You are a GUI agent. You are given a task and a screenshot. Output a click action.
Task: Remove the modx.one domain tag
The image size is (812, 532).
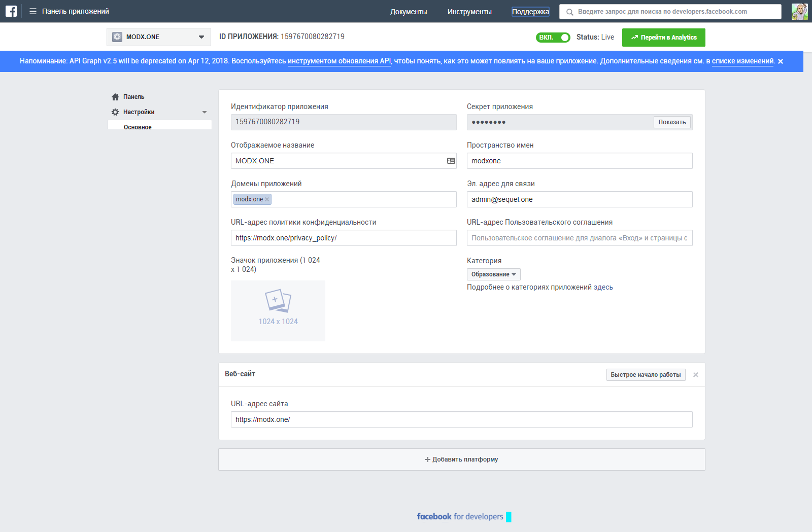(267, 199)
